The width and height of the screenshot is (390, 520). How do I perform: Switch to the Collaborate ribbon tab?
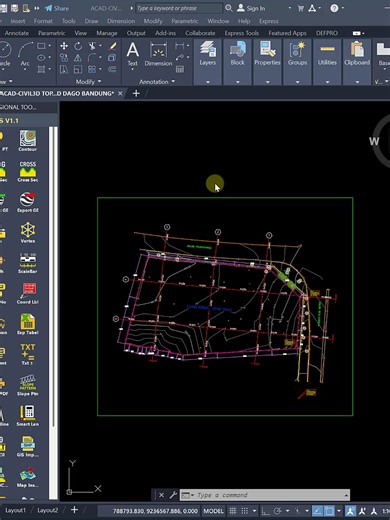click(200, 33)
